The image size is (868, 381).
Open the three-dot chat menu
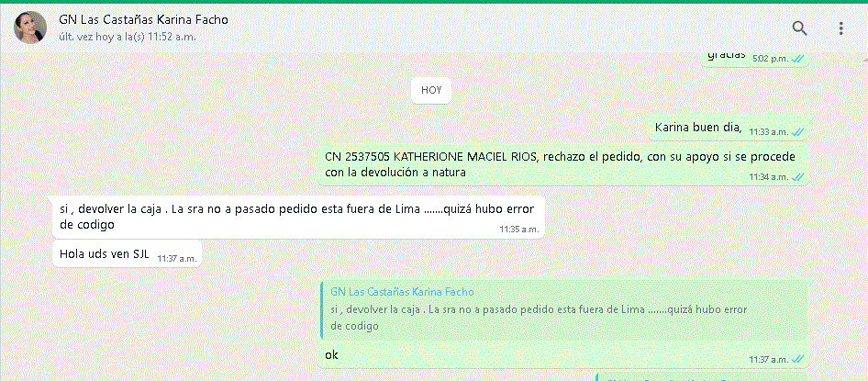point(840,28)
